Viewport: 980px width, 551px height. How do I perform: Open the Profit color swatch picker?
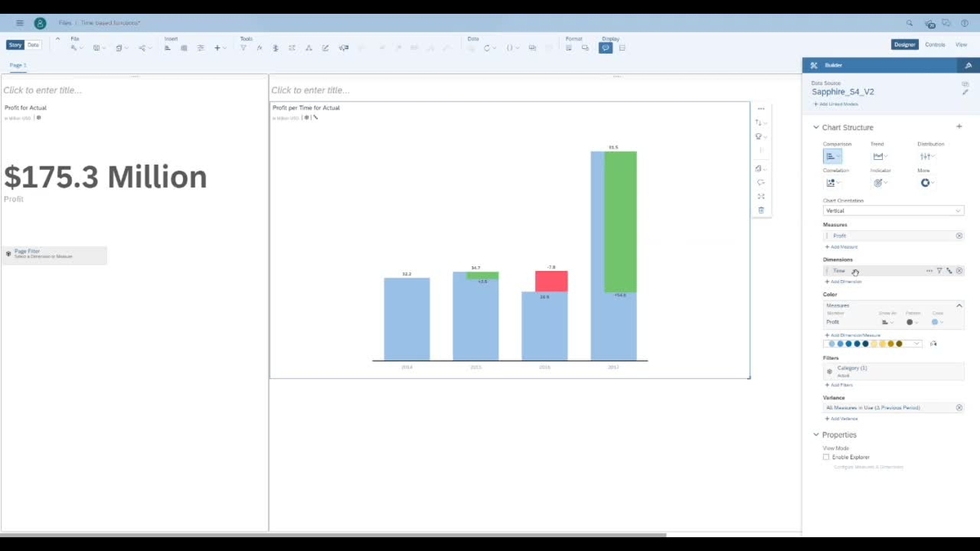937,322
